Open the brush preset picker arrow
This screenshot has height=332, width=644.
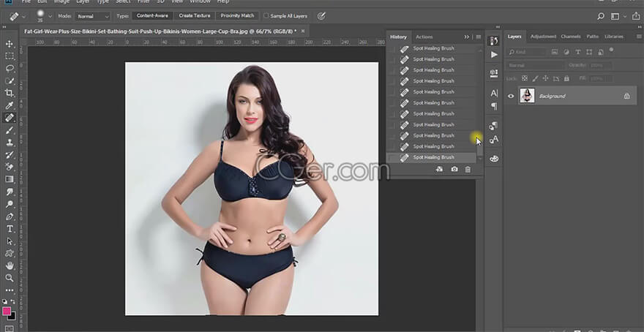50,16
